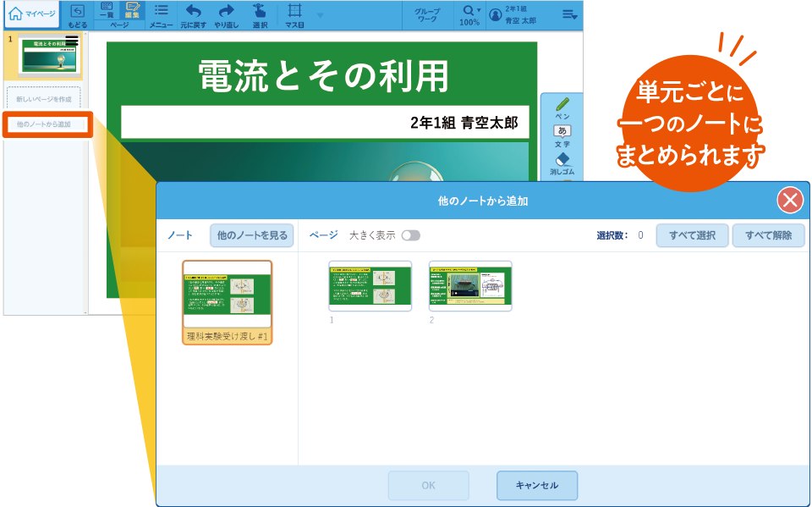Return home via the マイページ icon

click(31, 14)
